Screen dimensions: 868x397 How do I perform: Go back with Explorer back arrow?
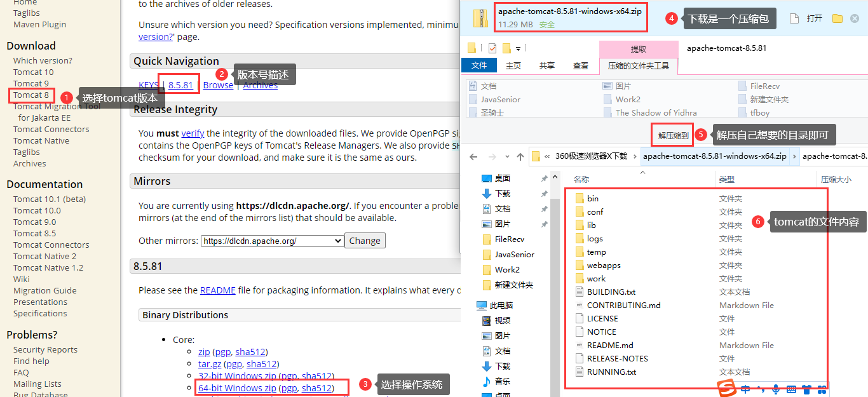click(473, 156)
